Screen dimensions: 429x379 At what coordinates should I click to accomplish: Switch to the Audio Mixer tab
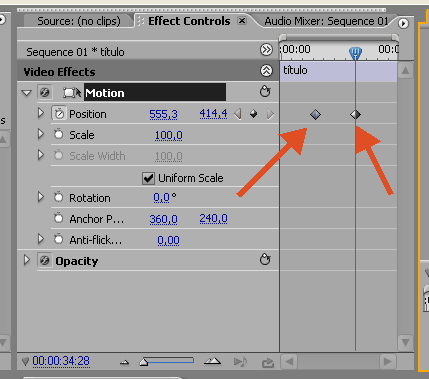coord(326,21)
